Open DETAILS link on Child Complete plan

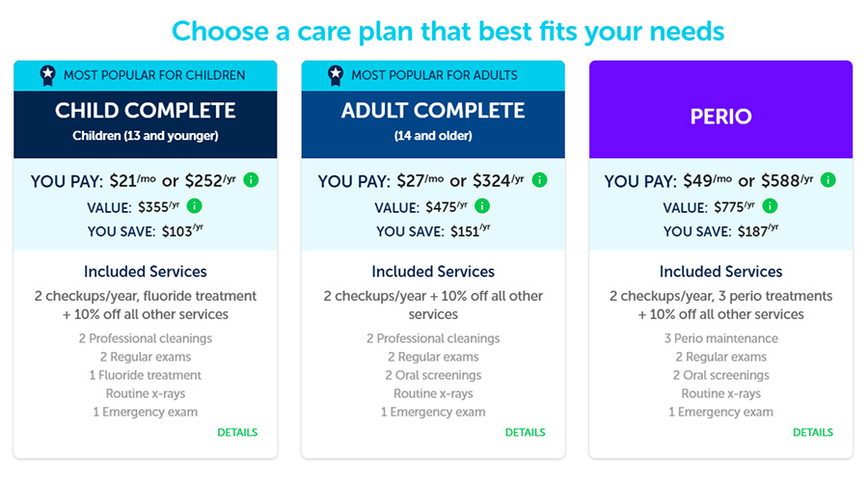[x=237, y=432]
